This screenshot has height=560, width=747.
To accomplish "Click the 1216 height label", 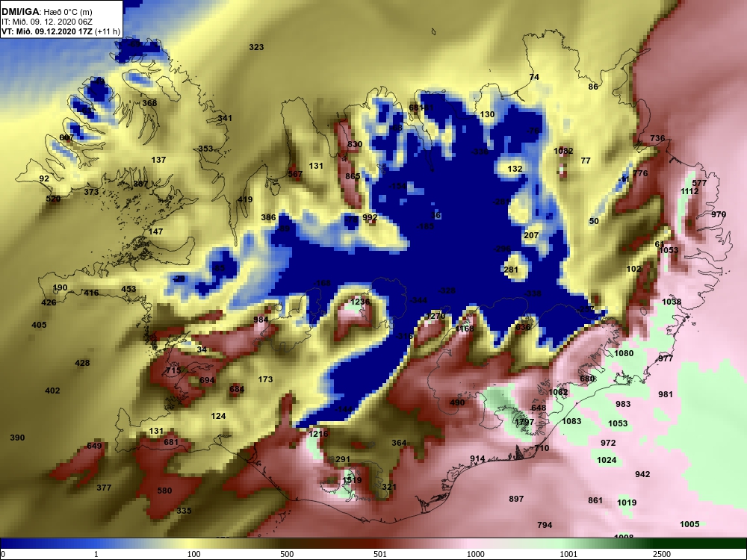I will pyautogui.click(x=318, y=434).
